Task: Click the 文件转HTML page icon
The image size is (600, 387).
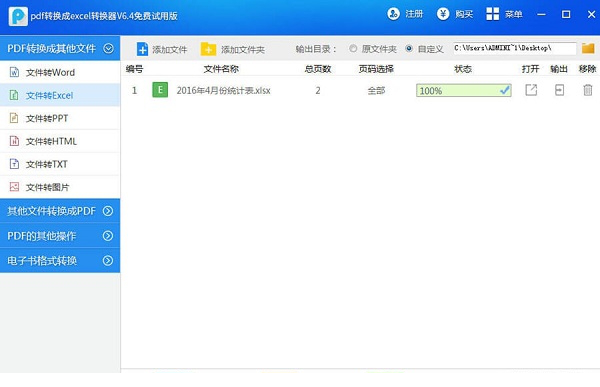Action: 14,141
